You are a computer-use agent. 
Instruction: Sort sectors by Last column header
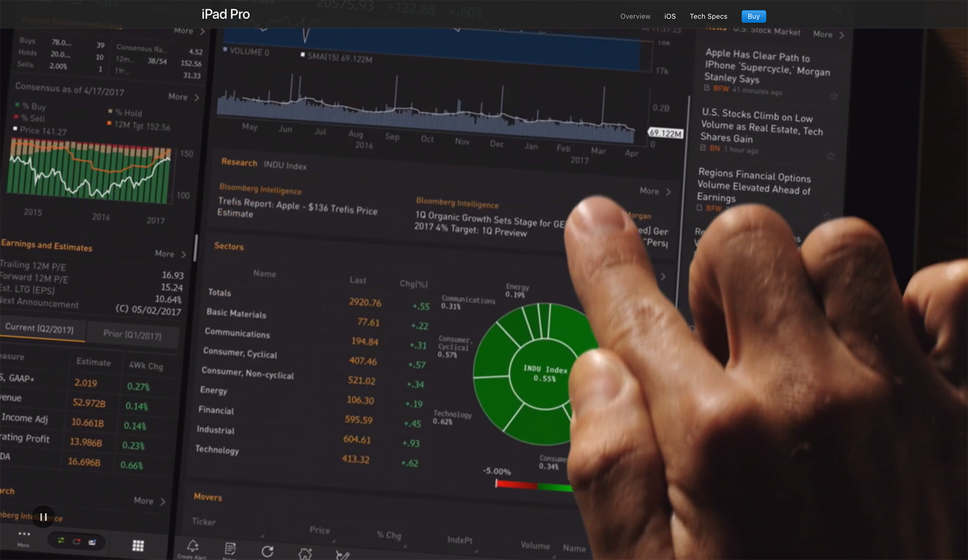[x=358, y=280]
